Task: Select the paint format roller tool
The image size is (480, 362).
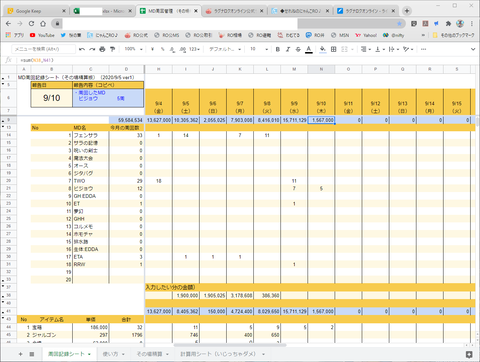Action: pos(113,49)
